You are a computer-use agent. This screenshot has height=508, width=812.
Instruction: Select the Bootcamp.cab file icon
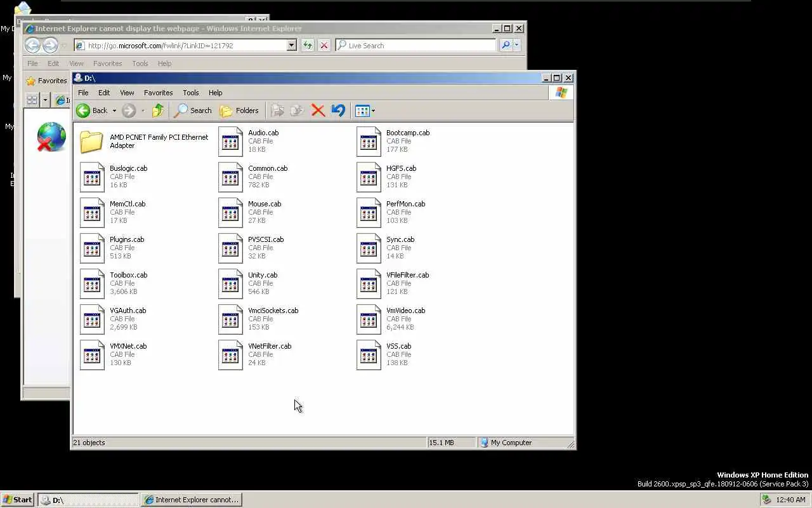[x=369, y=141]
